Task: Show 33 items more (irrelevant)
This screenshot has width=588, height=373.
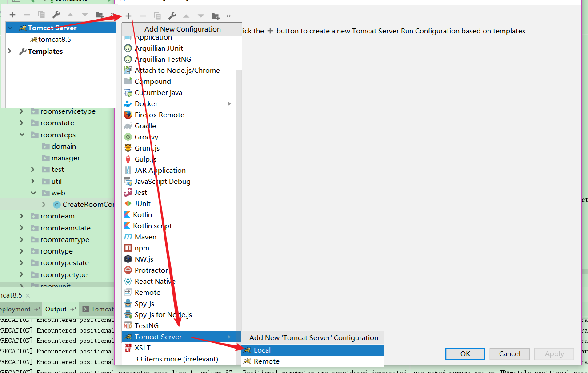Action: (179, 359)
